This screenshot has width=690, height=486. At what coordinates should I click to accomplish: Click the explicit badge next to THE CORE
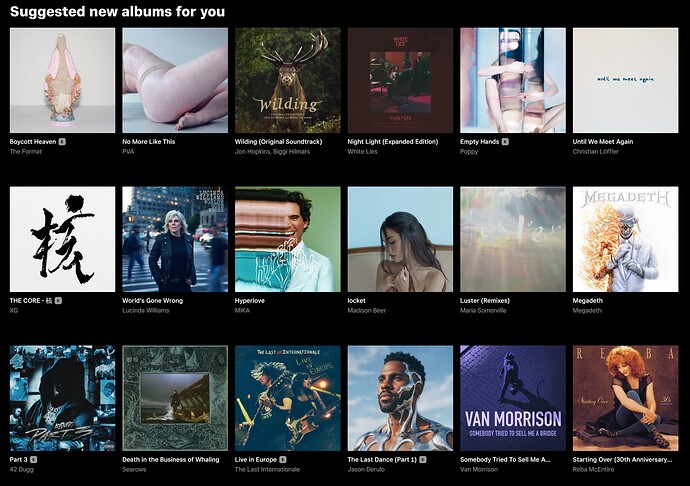(x=59, y=301)
